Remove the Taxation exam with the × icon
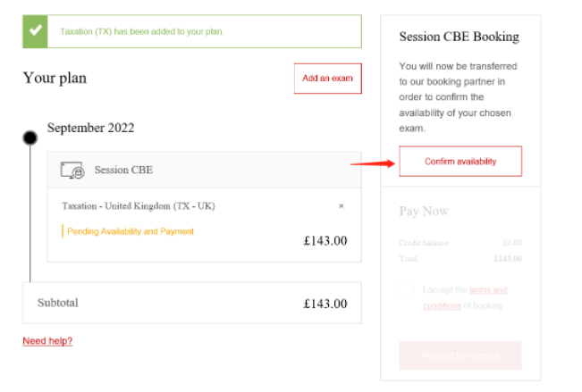 pos(341,206)
